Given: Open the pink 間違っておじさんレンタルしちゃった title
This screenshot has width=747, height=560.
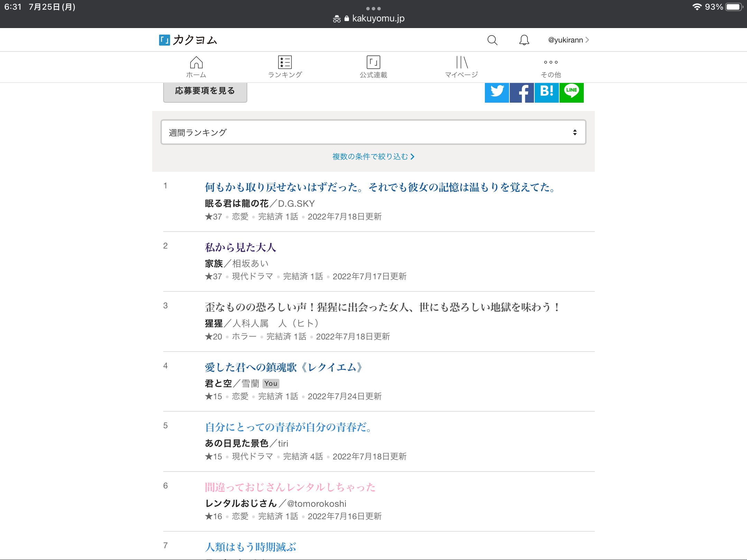Looking at the screenshot, I should [290, 487].
